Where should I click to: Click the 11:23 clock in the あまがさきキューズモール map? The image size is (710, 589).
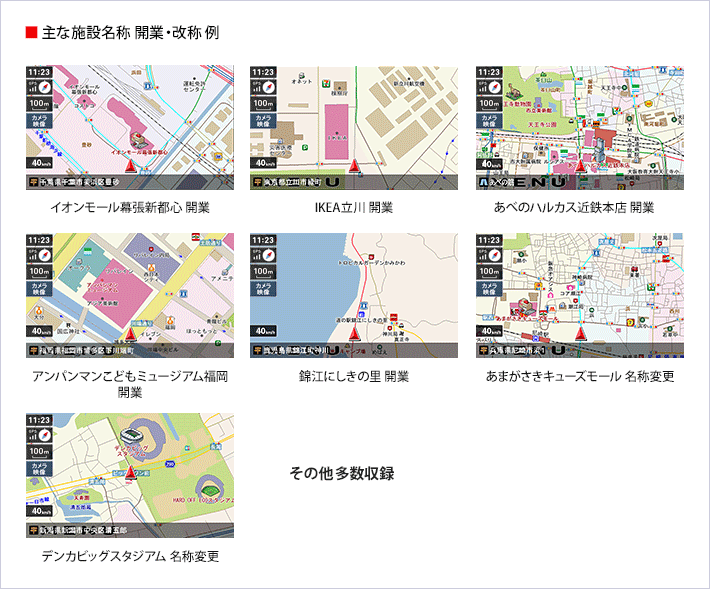pyautogui.click(x=489, y=240)
